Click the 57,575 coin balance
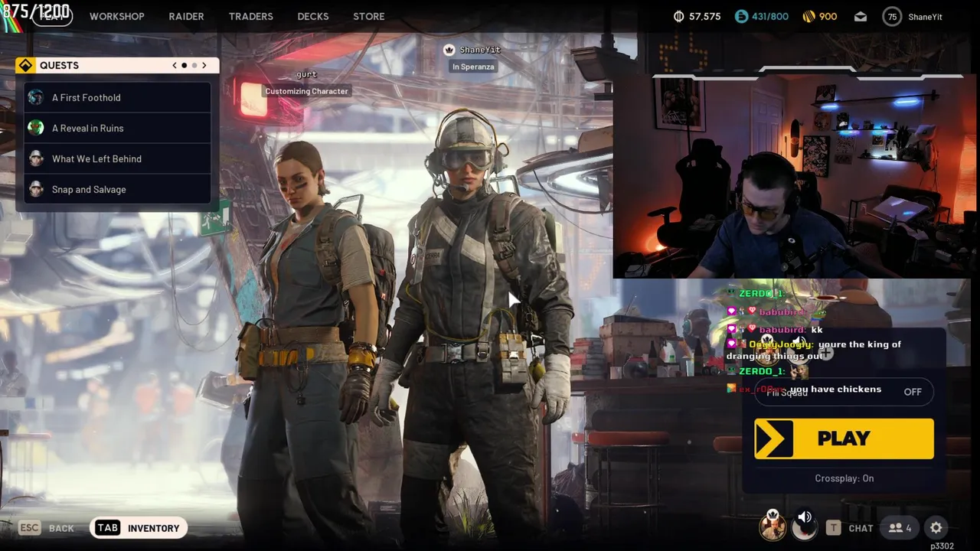This screenshot has width=980, height=551. (x=705, y=16)
